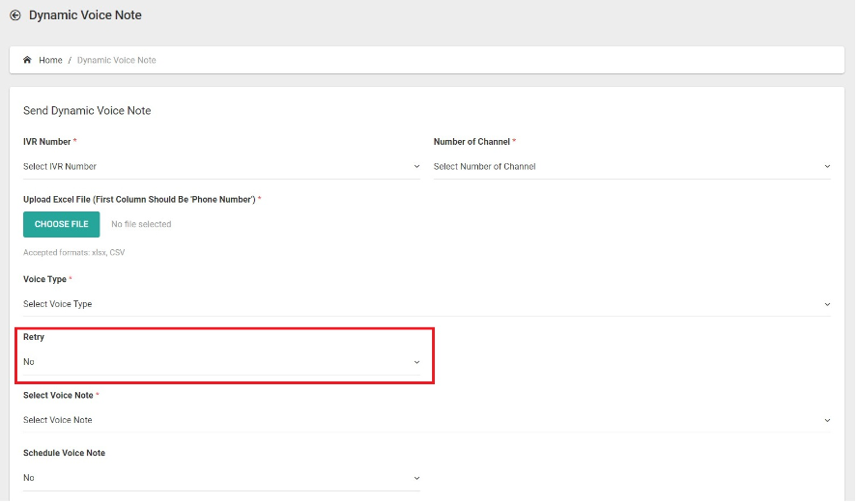Click the Voice Type field label
Screen dimensions: 858x504
click(x=44, y=279)
